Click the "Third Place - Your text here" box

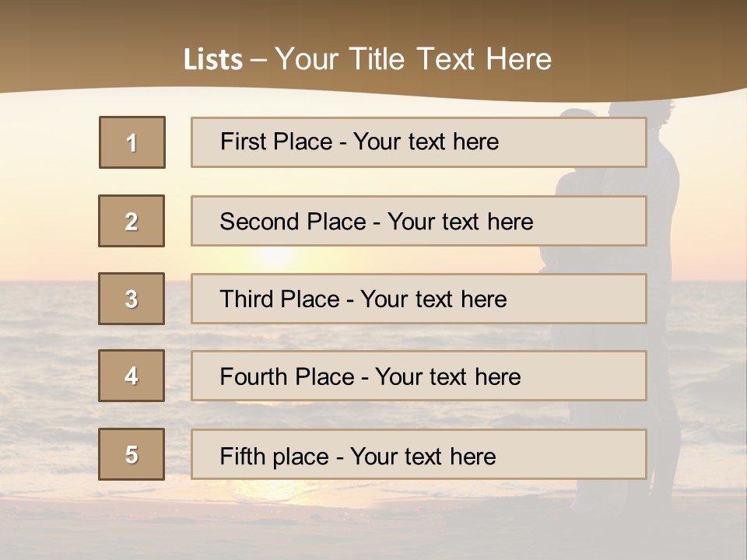pos(419,299)
